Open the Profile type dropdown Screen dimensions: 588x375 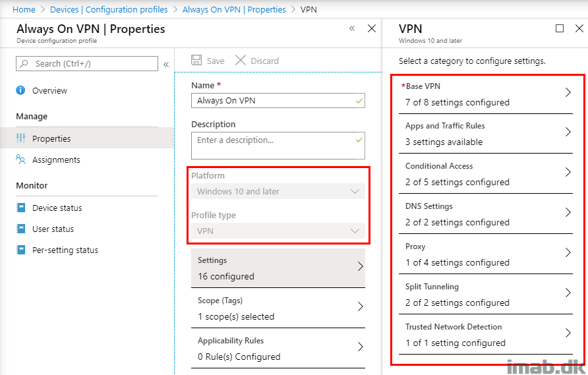point(278,231)
